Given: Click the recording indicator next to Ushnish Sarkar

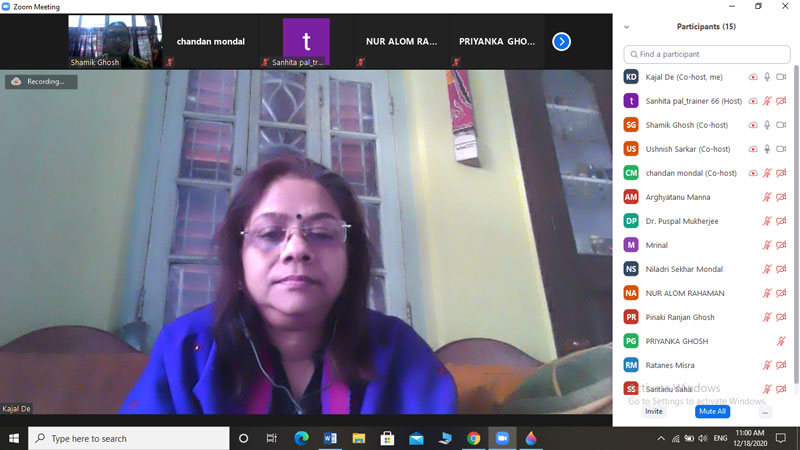Looking at the screenshot, I should [753, 149].
